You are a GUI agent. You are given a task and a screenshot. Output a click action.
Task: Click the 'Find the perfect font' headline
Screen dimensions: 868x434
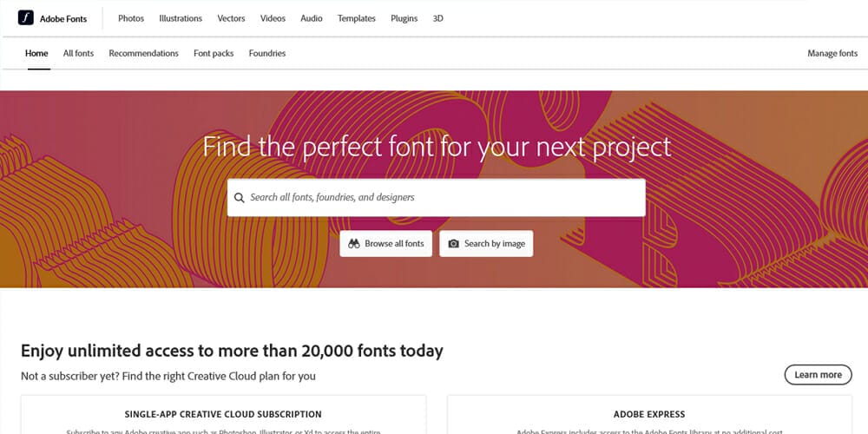437,148
